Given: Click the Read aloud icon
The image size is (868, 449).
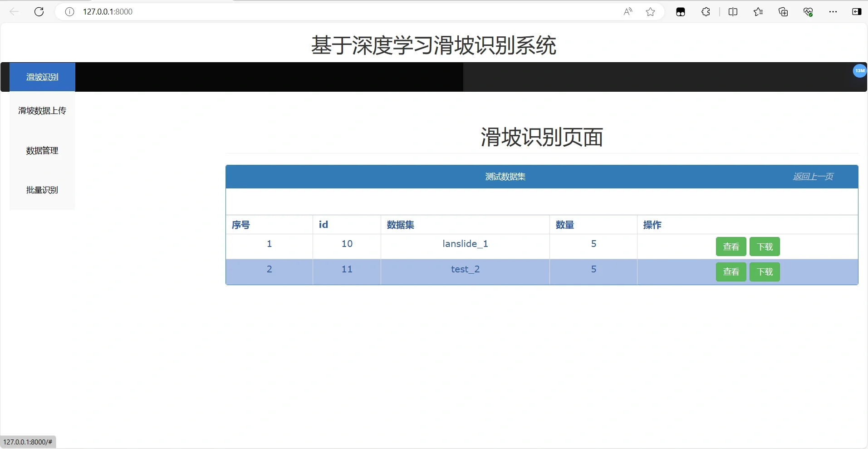Looking at the screenshot, I should coord(628,12).
